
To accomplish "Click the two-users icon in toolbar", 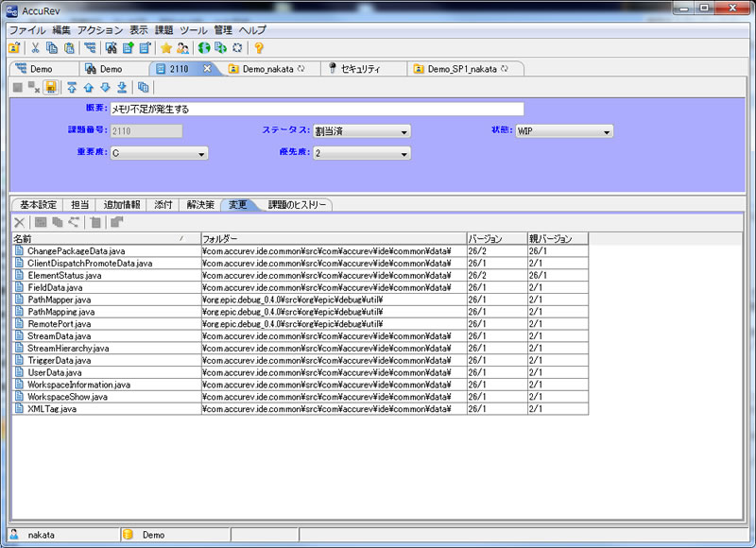I will point(182,48).
